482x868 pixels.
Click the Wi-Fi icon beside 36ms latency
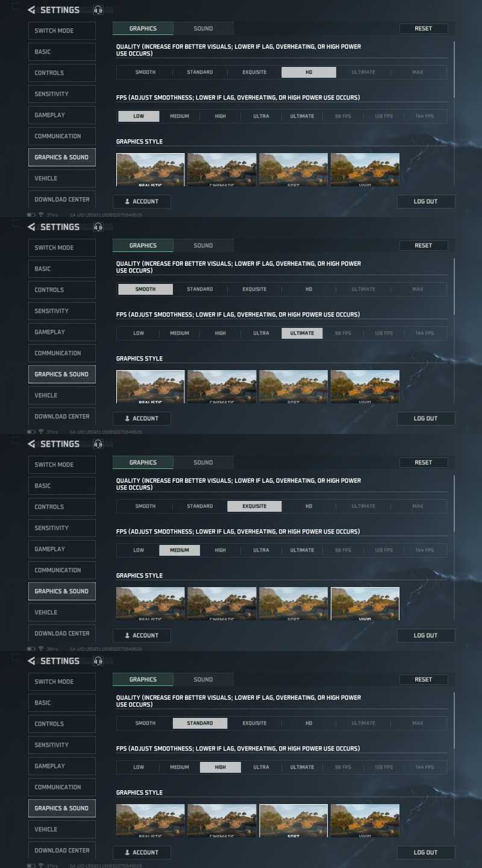coord(40,649)
